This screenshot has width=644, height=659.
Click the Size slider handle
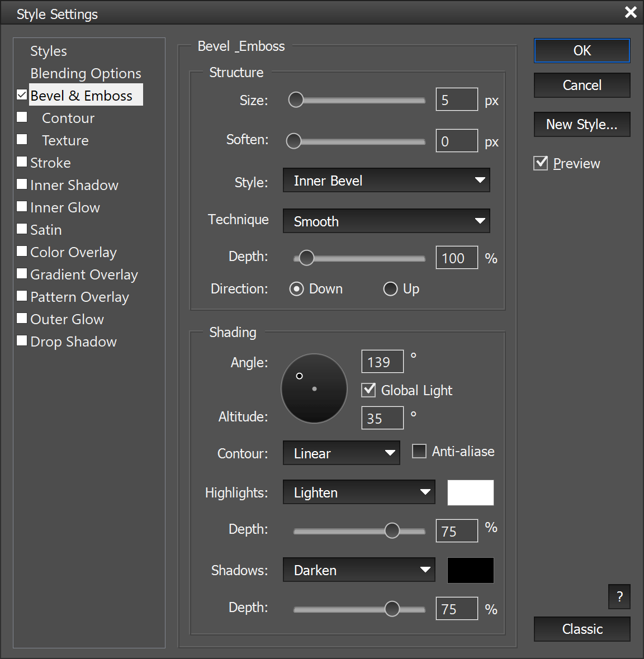296,100
